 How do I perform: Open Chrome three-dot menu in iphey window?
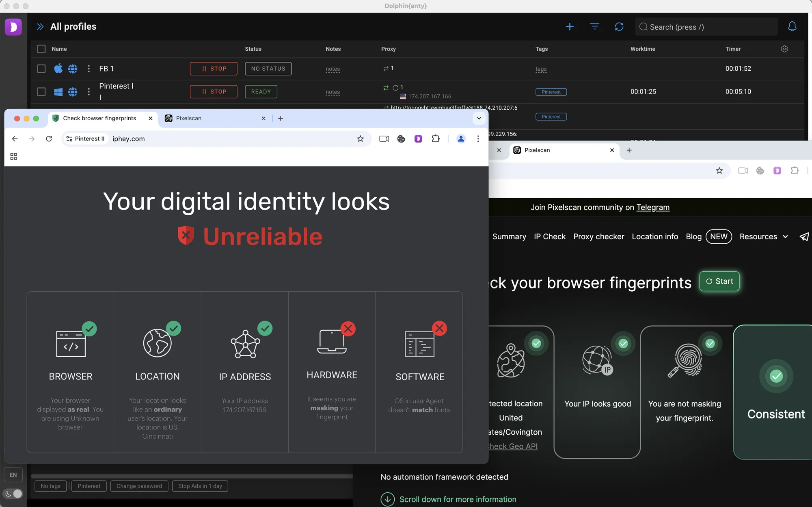pos(478,139)
